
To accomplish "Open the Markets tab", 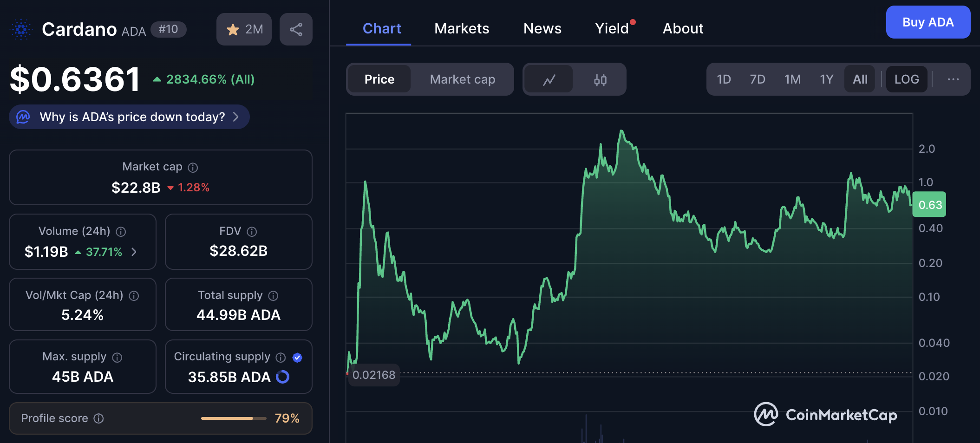I will (462, 29).
